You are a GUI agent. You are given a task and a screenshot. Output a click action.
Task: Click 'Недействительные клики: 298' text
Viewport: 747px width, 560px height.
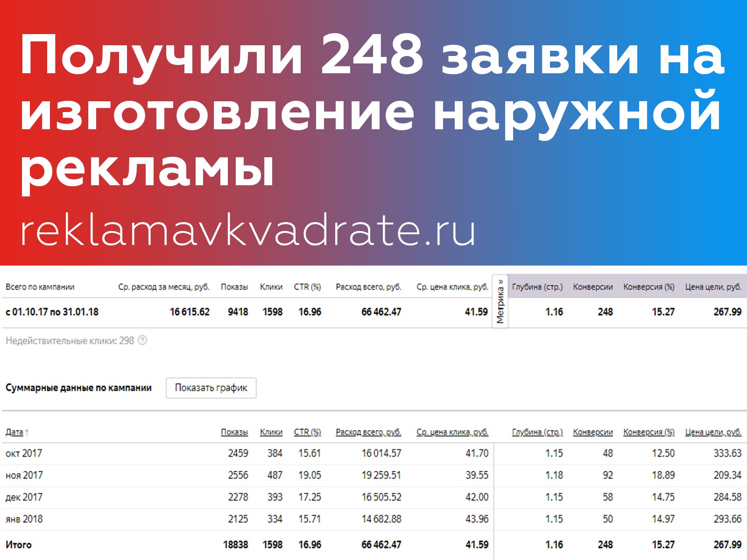70,341
